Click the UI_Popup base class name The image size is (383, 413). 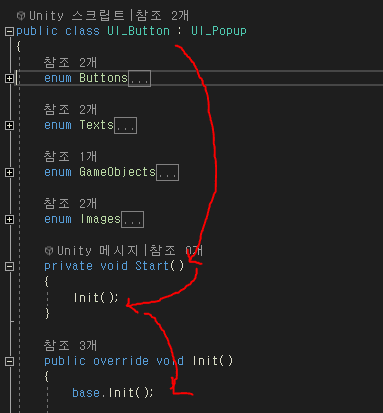coord(219,31)
